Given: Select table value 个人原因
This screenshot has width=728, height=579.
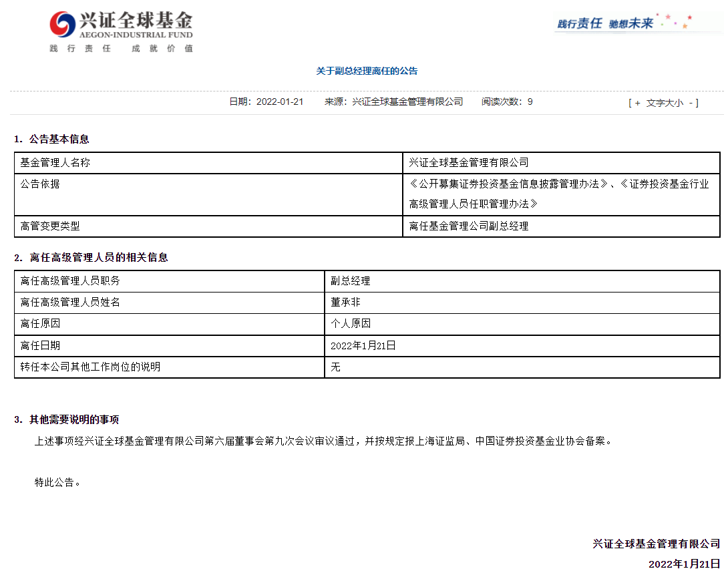Looking at the screenshot, I should coord(522,324).
